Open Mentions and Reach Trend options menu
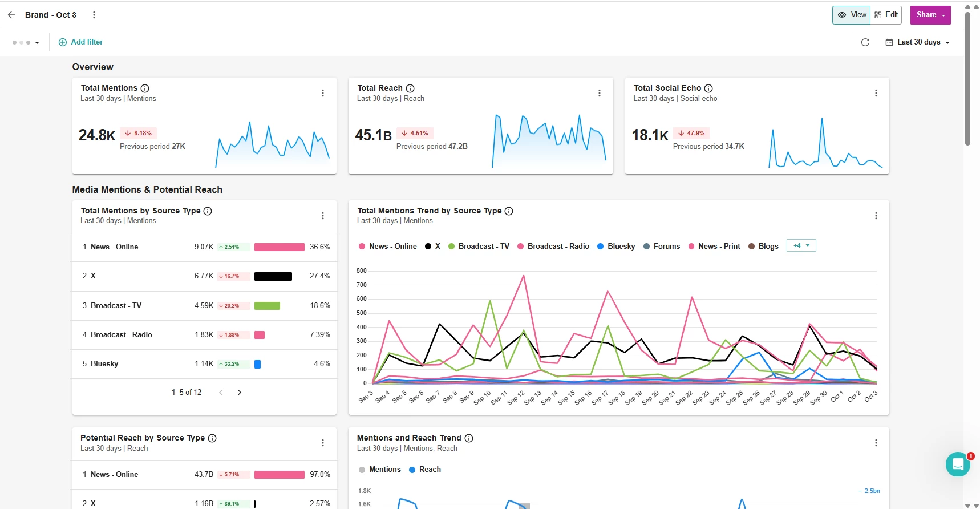 click(876, 443)
